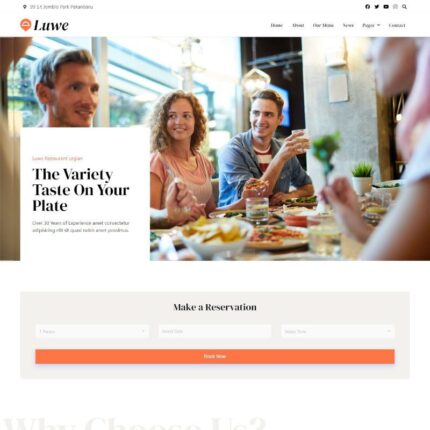Open the Contact menu item
The height and width of the screenshot is (430, 430).
pyautogui.click(x=397, y=25)
